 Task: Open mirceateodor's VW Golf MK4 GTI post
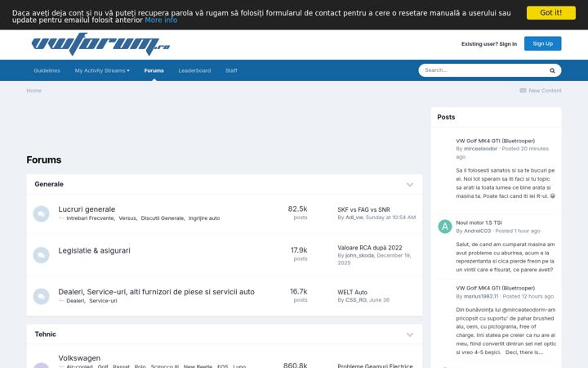tap(495, 141)
